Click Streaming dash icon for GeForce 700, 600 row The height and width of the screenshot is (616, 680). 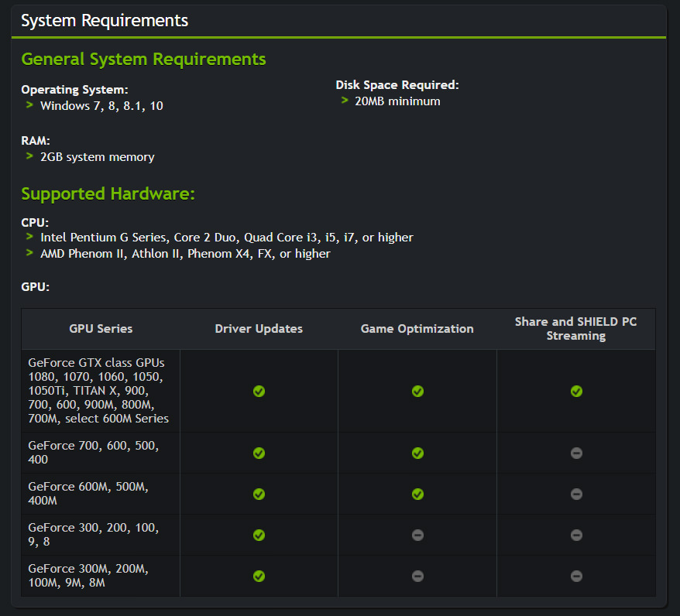pyautogui.click(x=576, y=453)
